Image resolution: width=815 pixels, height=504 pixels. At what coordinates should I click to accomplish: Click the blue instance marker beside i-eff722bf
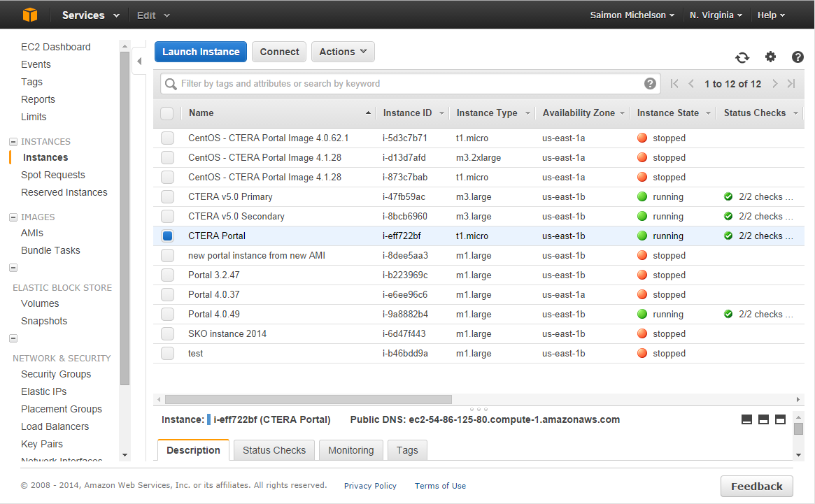[x=208, y=419]
